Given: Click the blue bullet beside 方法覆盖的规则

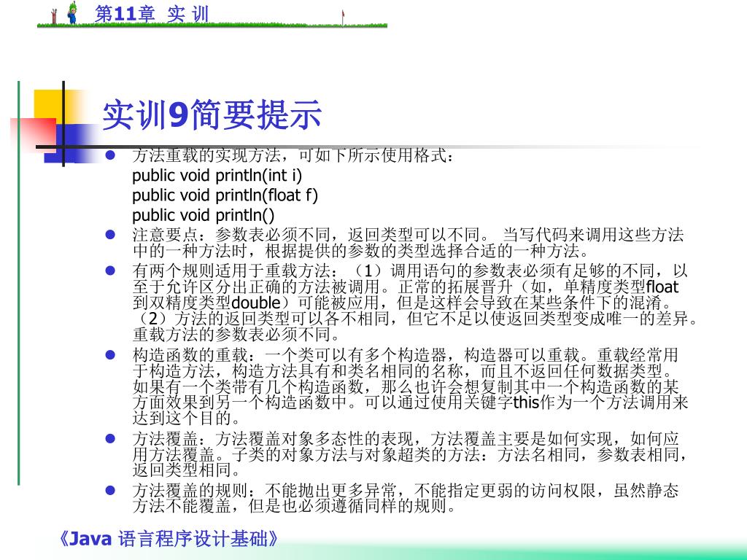Looking at the screenshot, I should click(111, 490).
